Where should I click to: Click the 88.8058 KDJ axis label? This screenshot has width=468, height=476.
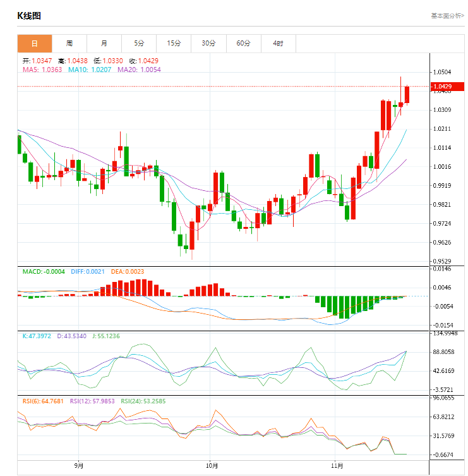(443, 352)
